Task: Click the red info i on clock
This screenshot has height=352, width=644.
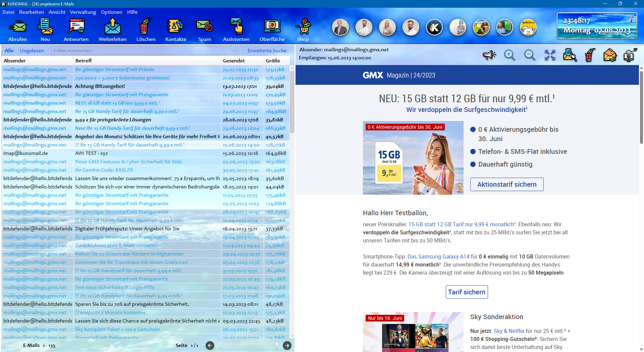Action: 632,19
